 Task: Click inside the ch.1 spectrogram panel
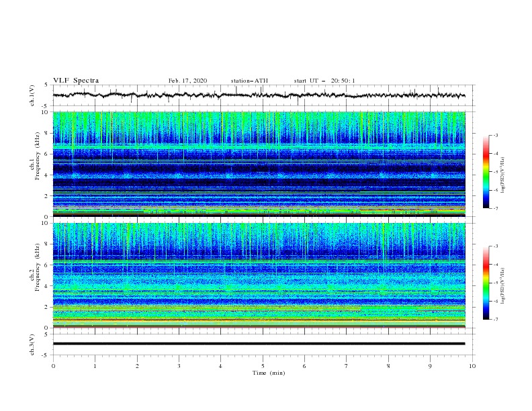coord(259,164)
